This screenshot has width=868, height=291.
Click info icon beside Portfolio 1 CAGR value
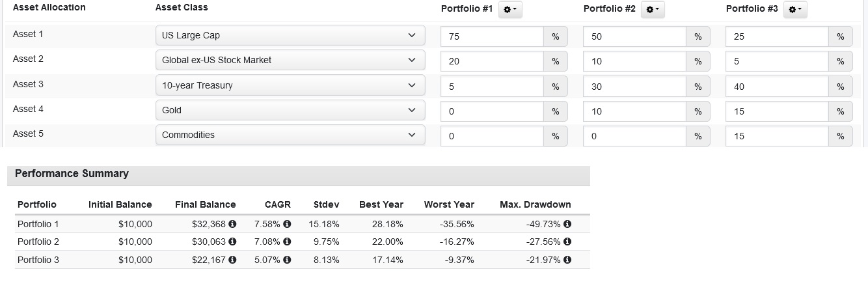(x=287, y=224)
